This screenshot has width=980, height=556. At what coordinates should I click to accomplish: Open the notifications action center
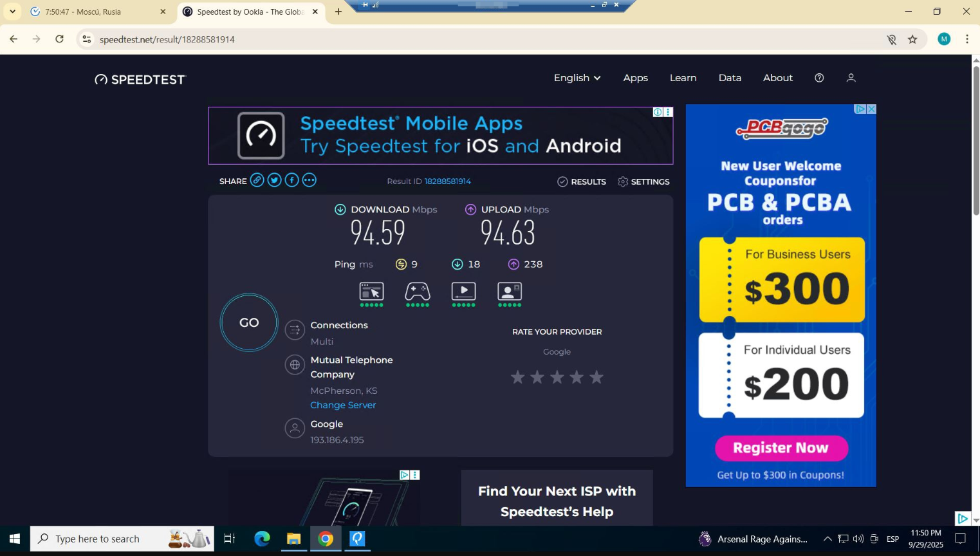click(x=960, y=539)
